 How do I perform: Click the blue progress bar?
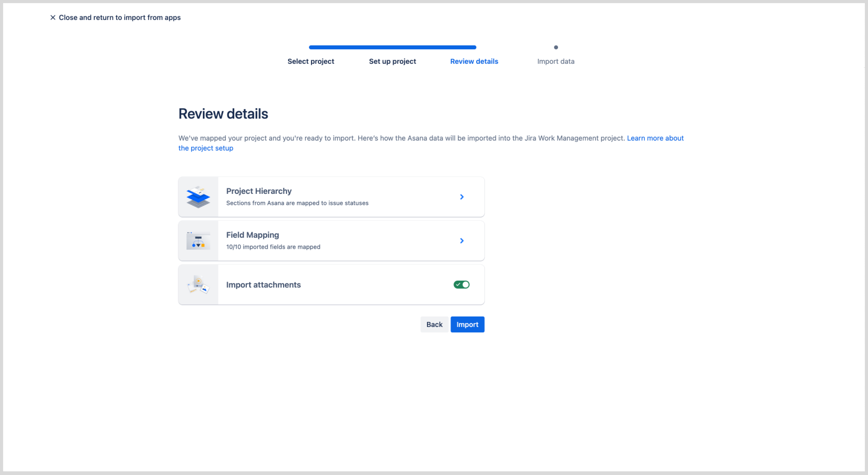tap(392, 48)
